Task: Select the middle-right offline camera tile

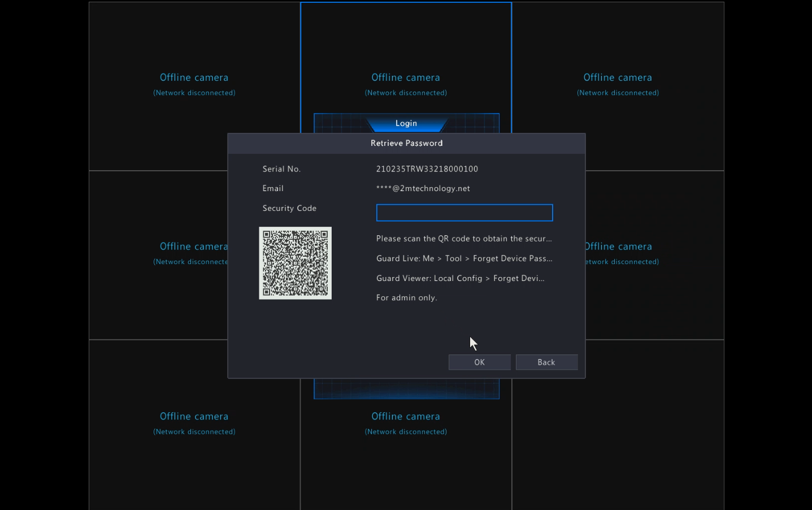Action: pos(654,254)
